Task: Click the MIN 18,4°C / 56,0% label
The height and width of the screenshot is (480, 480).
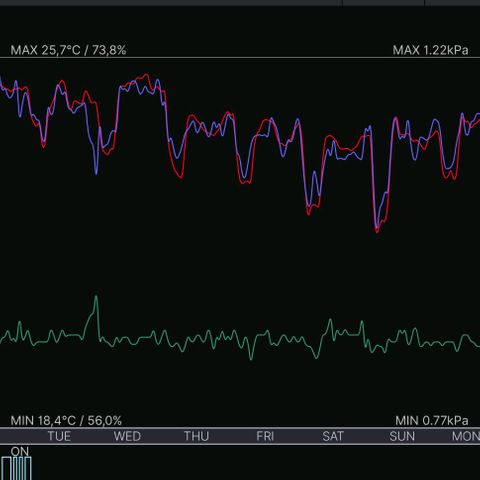Action: 66,420
